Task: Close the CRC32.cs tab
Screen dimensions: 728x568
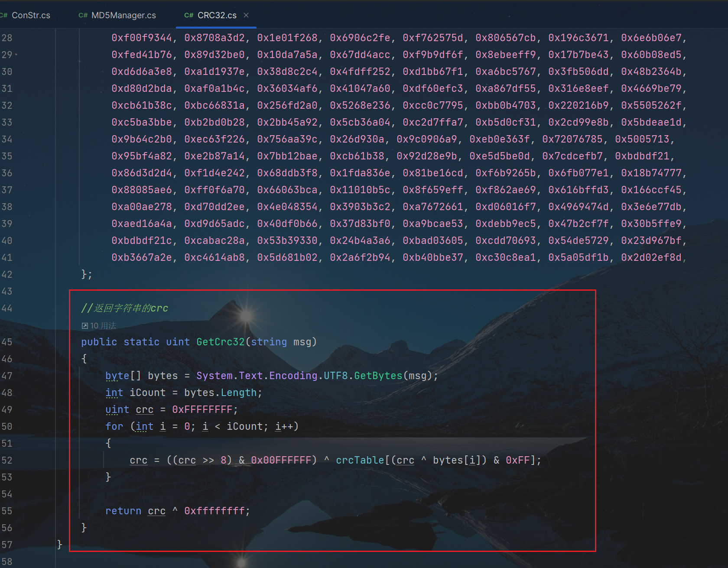Action: [246, 15]
